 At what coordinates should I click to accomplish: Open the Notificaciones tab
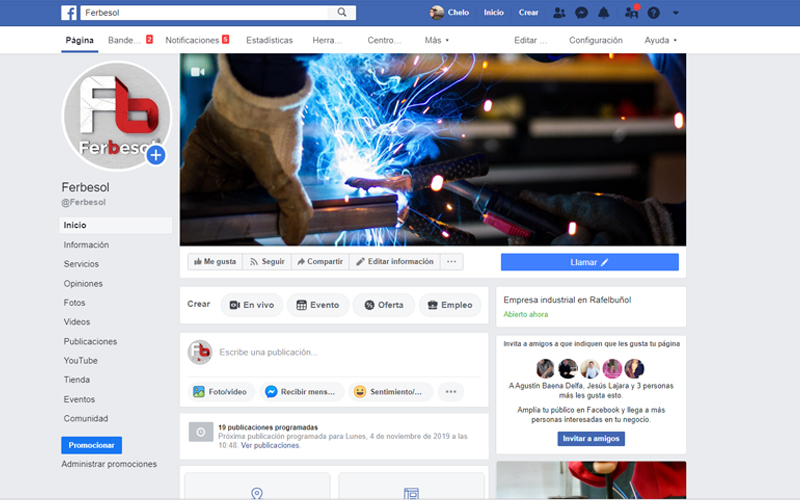(x=197, y=40)
